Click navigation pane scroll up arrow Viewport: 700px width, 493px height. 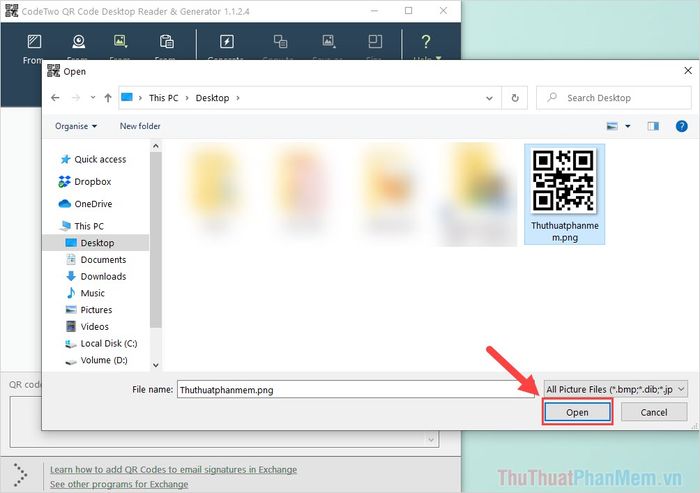(155, 146)
